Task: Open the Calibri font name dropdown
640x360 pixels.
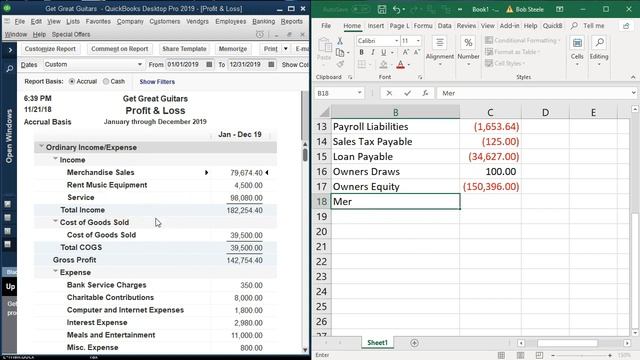Action: (x=396, y=41)
